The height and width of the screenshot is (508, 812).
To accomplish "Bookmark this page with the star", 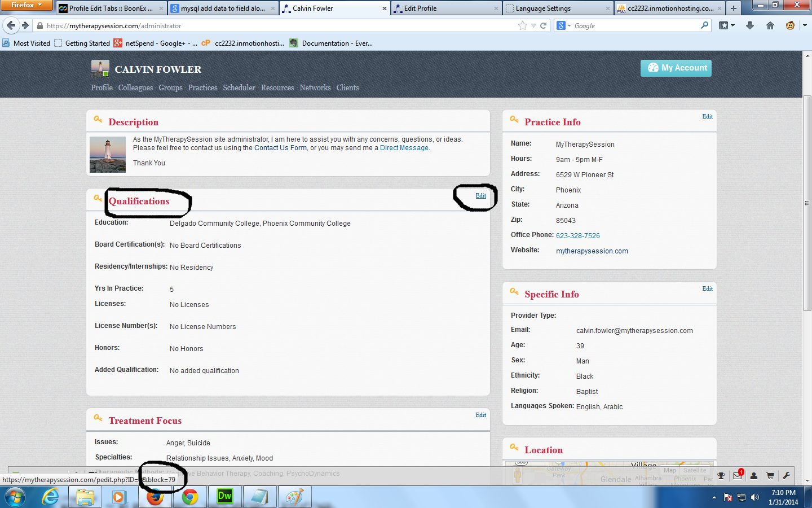I will click(x=523, y=25).
